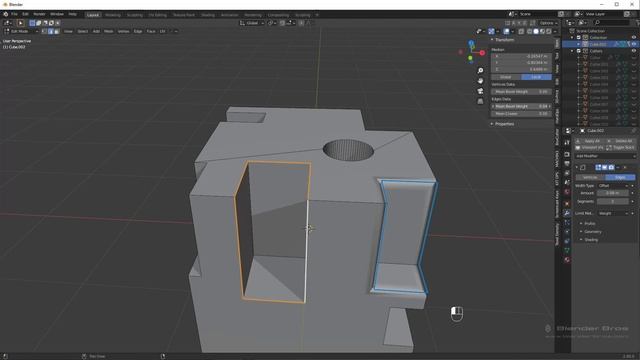This screenshot has width=640, height=360.
Task: Select wireframe shading mode
Action: point(529,31)
